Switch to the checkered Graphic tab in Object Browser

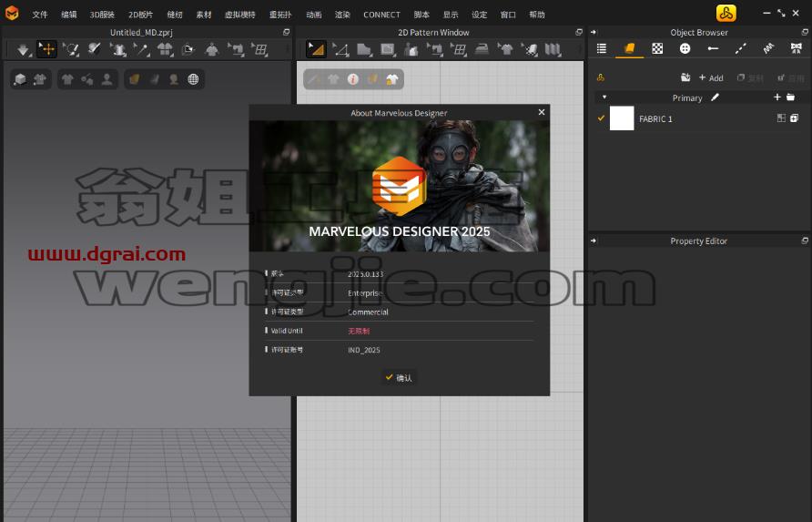pos(657,48)
